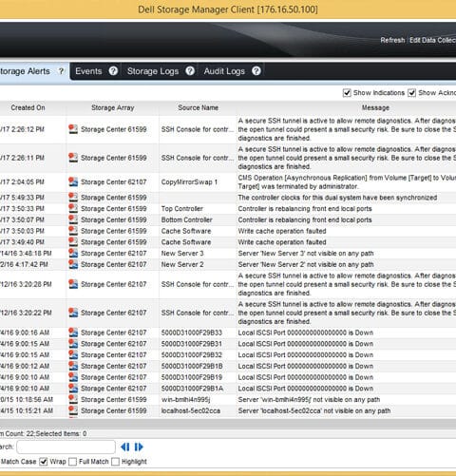Click Storage Center icon in 2:26:12 PM row
The height and width of the screenshot is (476, 456).
(x=73, y=129)
